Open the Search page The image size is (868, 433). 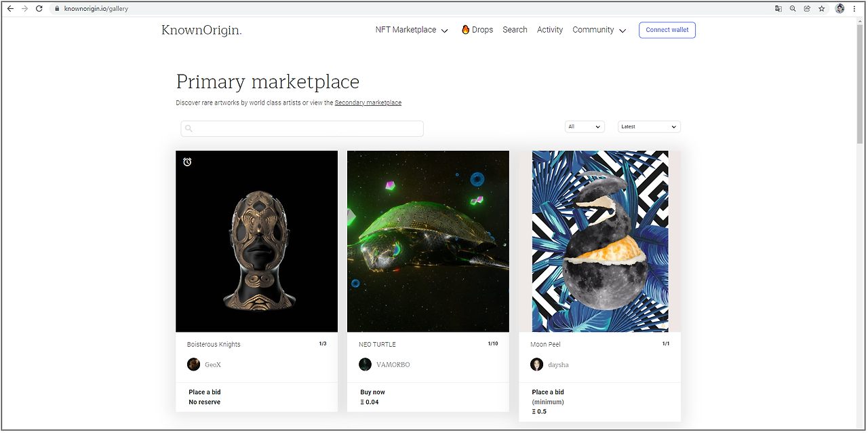515,30
